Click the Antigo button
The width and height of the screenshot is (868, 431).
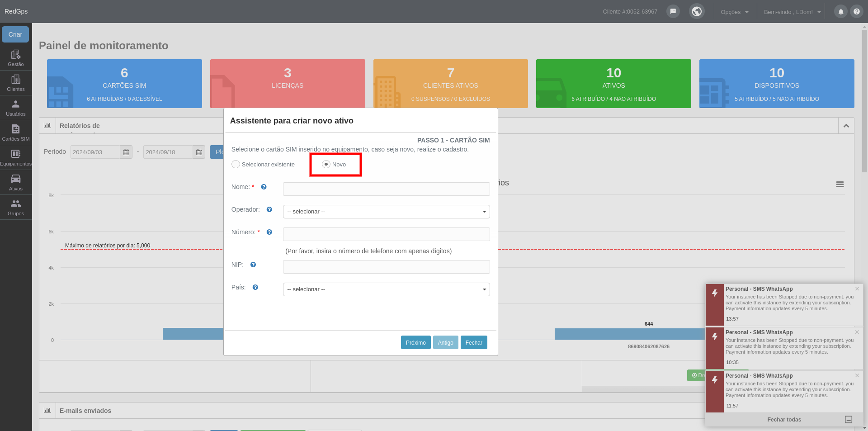click(445, 342)
